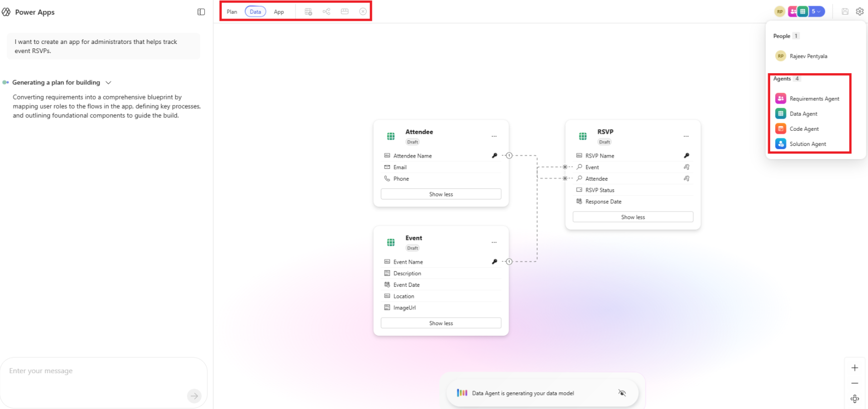Zoom in with the plus icon
This screenshot has width=868, height=409.
[x=854, y=368]
